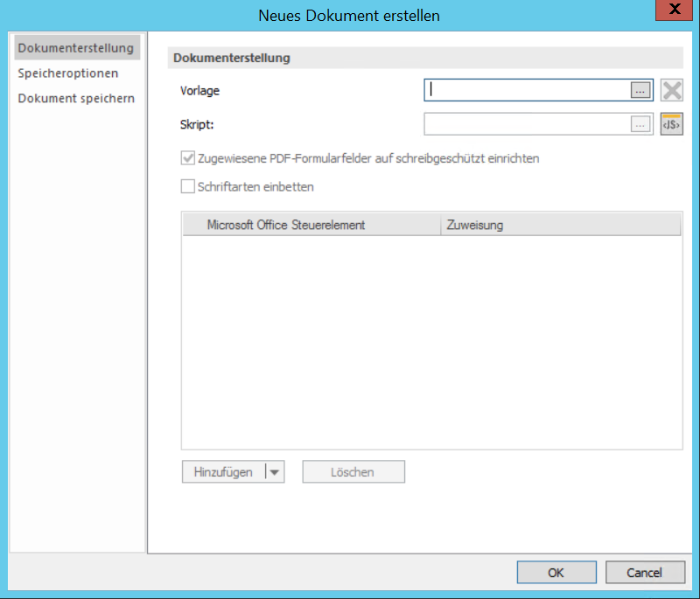The height and width of the screenshot is (599, 700).
Task: Confirm with the OK button
Action: (x=556, y=572)
